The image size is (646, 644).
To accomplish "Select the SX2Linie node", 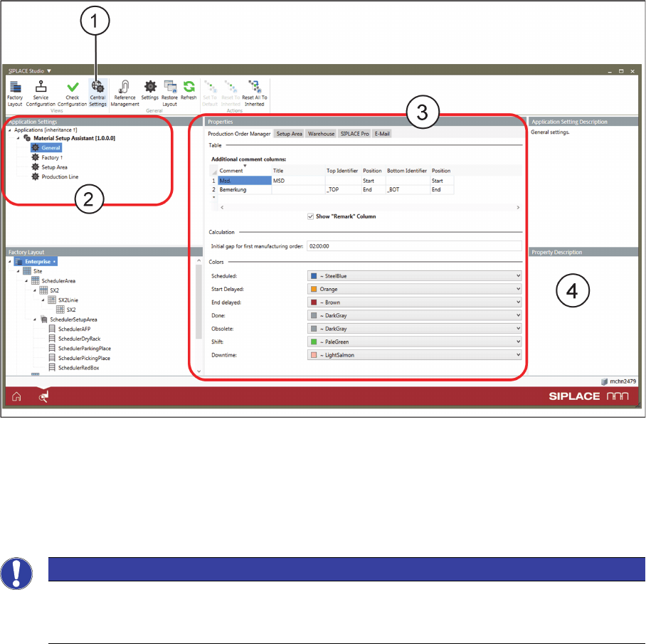I will point(63,300).
